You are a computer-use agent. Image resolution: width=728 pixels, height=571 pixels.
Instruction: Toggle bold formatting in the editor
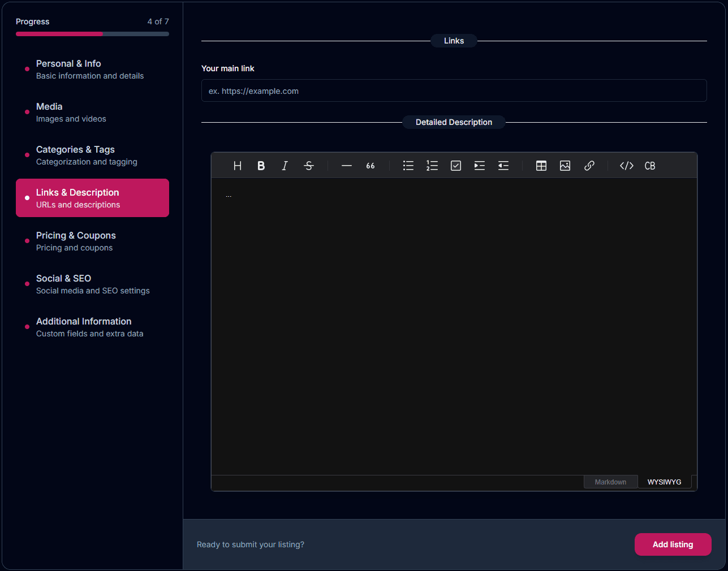[261, 166]
